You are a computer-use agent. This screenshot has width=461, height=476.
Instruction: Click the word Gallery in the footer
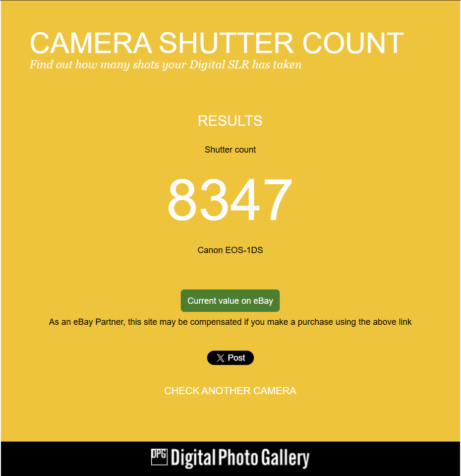pos(286,458)
